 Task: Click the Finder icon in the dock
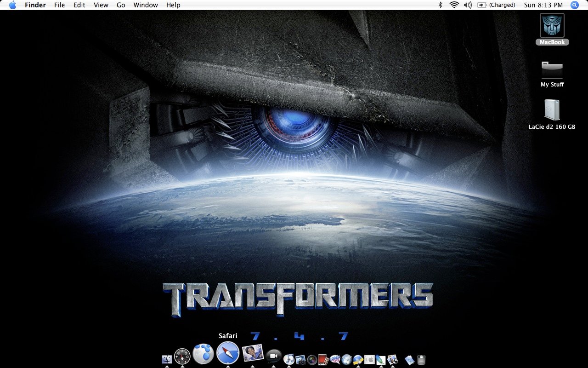coord(167,359)
